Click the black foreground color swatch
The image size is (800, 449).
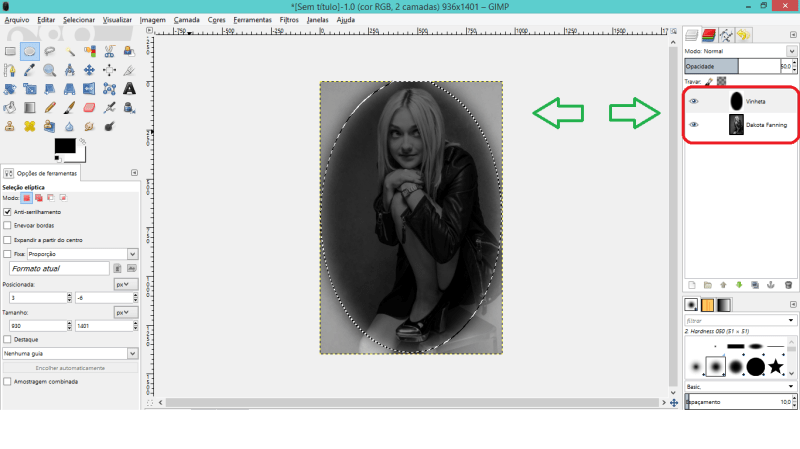pos(65,146)
